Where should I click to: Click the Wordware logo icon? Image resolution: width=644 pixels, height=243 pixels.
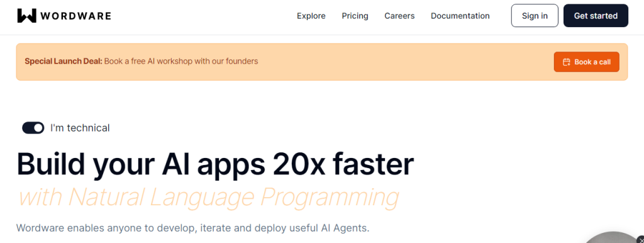[26, 16]
